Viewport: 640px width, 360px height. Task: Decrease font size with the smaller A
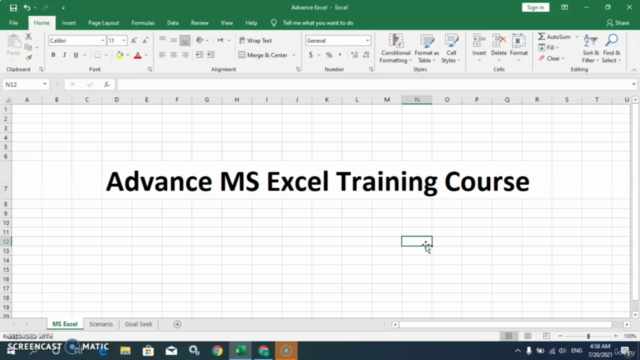click(x=145, y=40)
